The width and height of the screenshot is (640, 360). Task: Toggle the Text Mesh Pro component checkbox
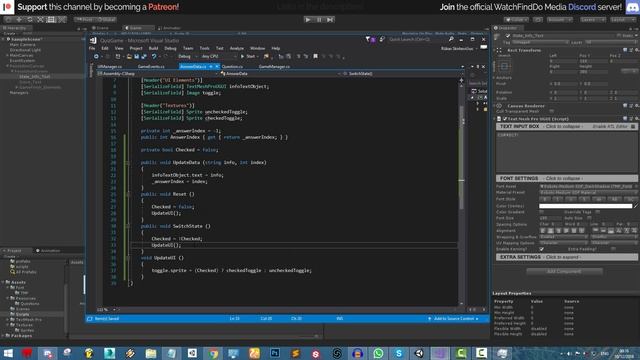[505, 119]
